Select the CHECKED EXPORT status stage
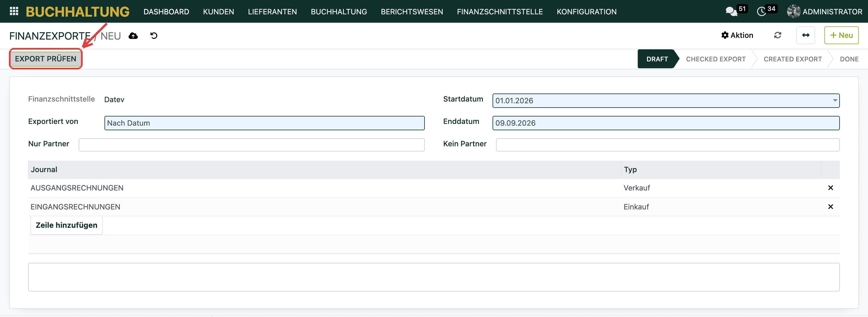This screenshot has width=868, height=317. (716, 59)
